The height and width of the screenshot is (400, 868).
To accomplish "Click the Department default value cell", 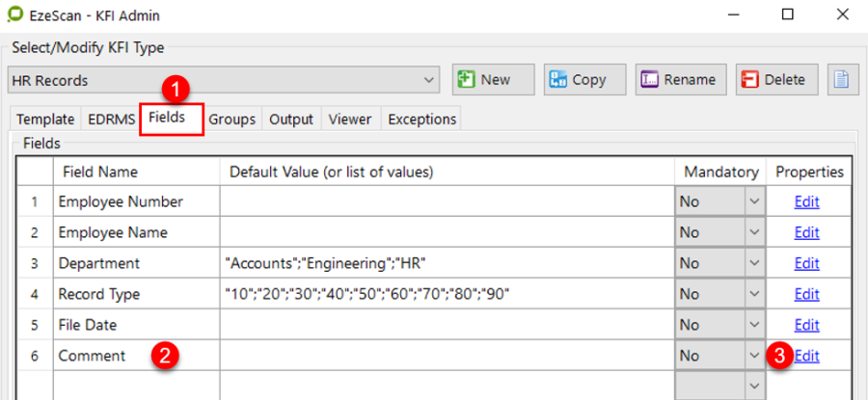I will tap(446, 263).
